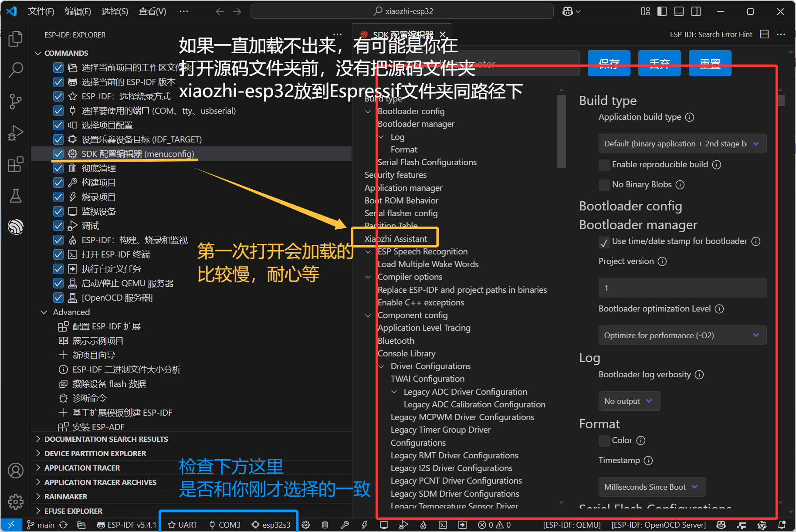The image size is (796, 532).
Task: Open the Bootloader log verbosity dropdown
Action: tap(629, 401)
